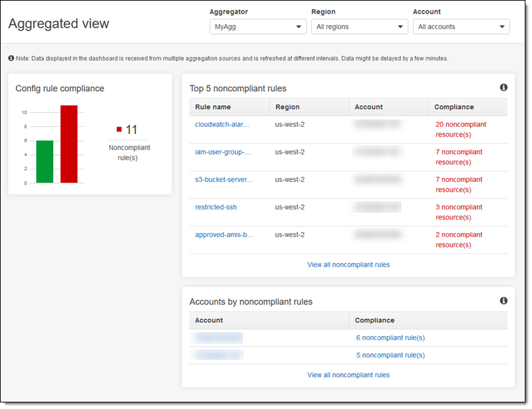The image size is (532, 409).
Task: Open the Aggregator dropdown showing MyAgg
Action: click(257, 27)
